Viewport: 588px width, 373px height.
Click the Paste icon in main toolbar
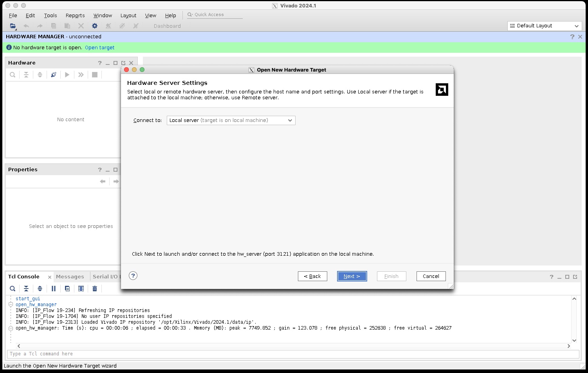(x=67, y=26)
